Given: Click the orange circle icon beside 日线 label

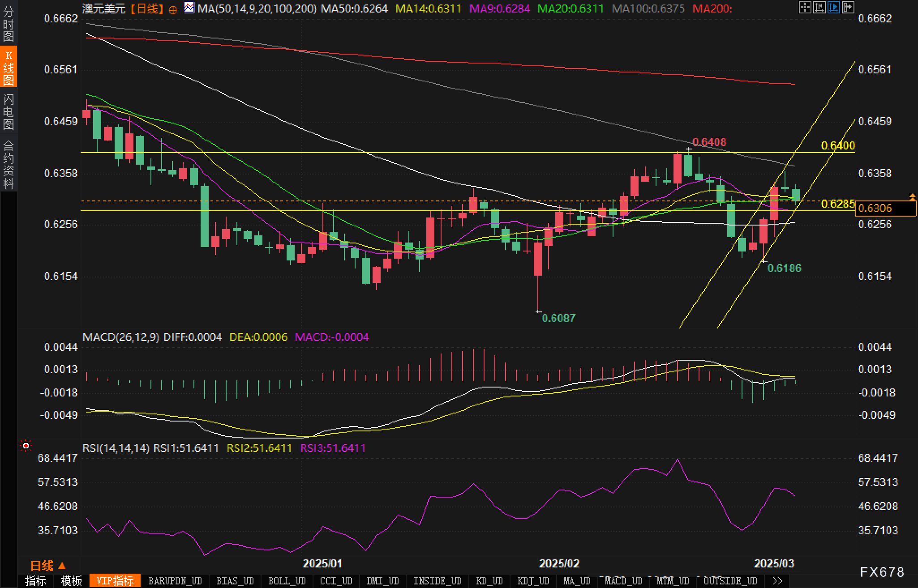Looking at the screenshot, I should click(173, 10).
